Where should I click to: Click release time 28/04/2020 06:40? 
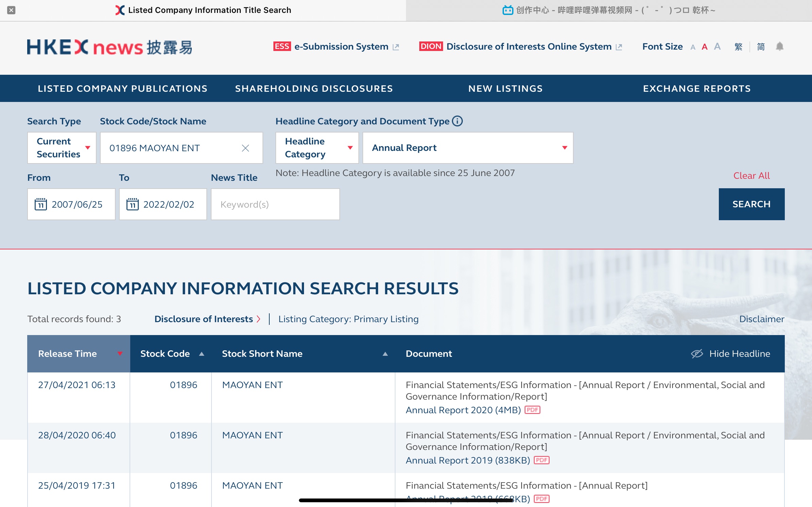click(x=77, y=435)
